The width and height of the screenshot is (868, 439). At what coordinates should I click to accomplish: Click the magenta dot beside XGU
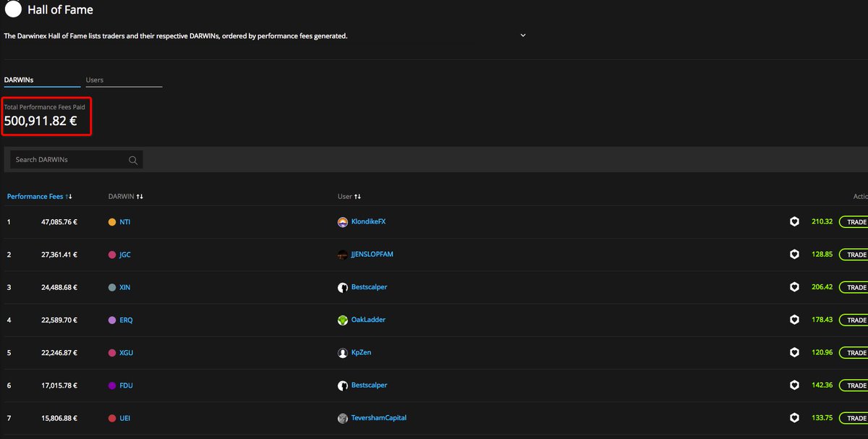(111, 353)
